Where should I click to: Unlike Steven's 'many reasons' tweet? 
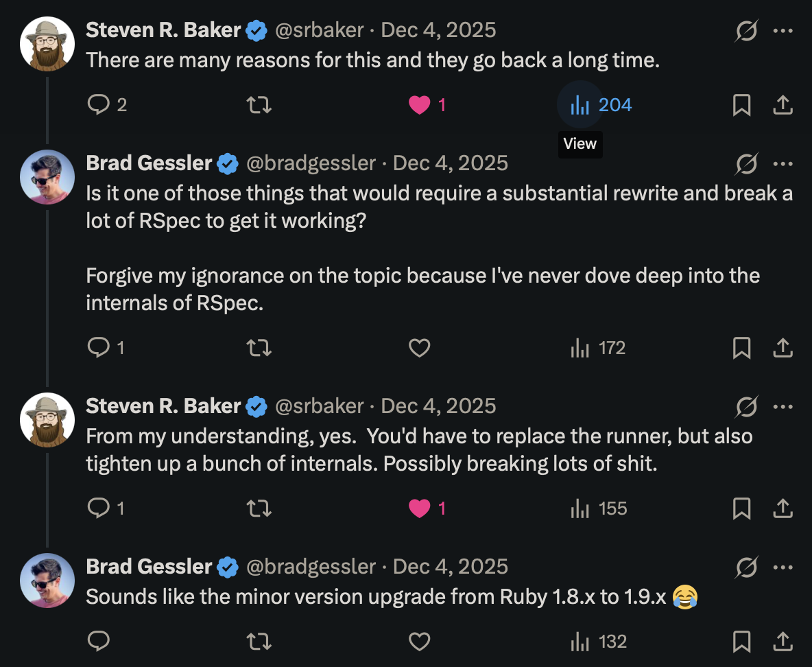pyautogui.click(x=419, y=105)
